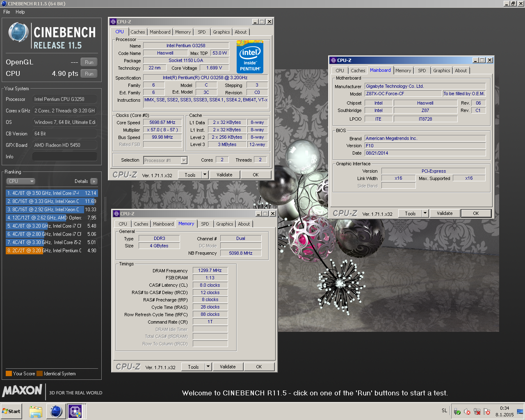Open the Cinebench File menu
Image resolution: width=525 pixels, height=420 pixels.
click(7, 12)
